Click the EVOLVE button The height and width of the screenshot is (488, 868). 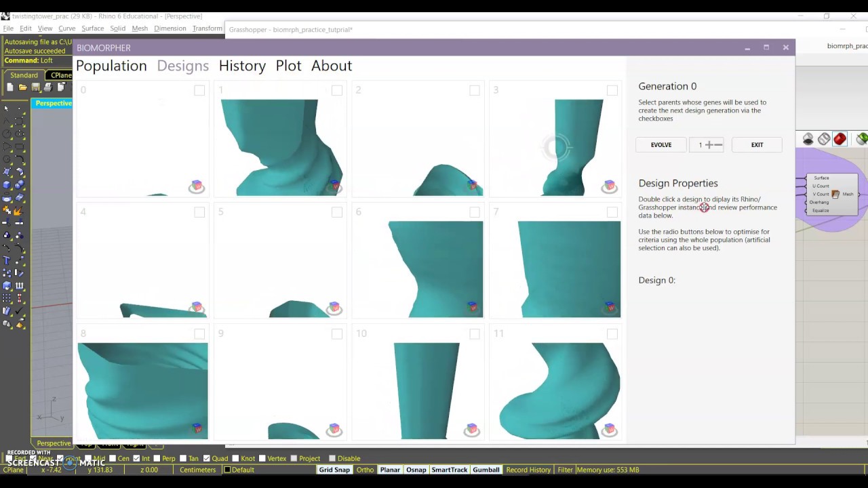click(661, 144)
